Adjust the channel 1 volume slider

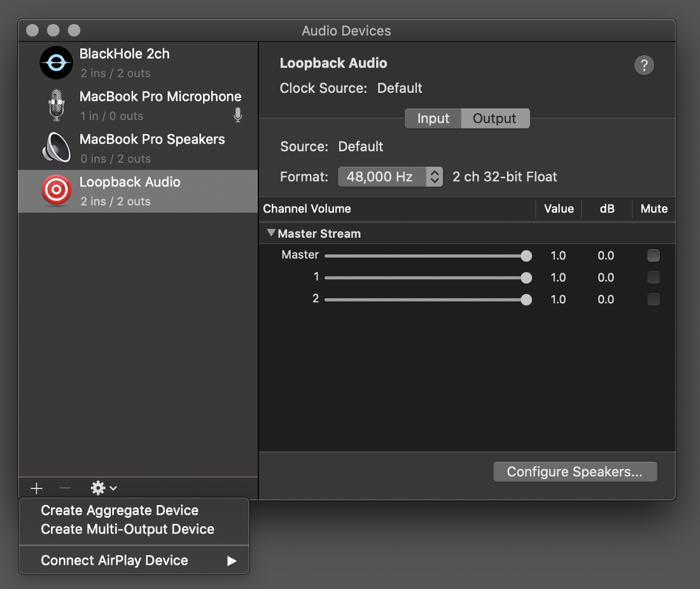(x=428, y=277)
